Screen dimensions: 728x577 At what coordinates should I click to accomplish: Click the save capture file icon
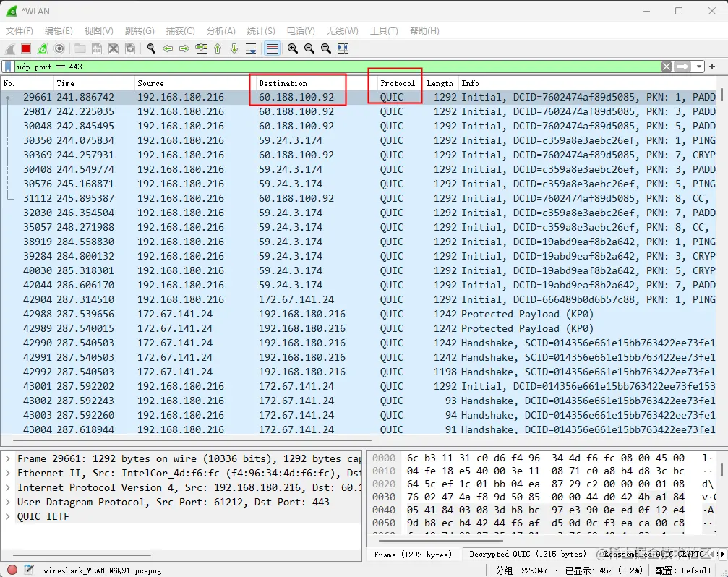[97, 48]
